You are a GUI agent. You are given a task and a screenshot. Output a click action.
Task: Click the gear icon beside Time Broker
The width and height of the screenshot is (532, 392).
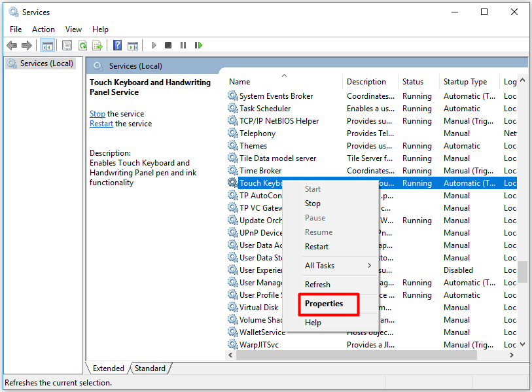233,170
